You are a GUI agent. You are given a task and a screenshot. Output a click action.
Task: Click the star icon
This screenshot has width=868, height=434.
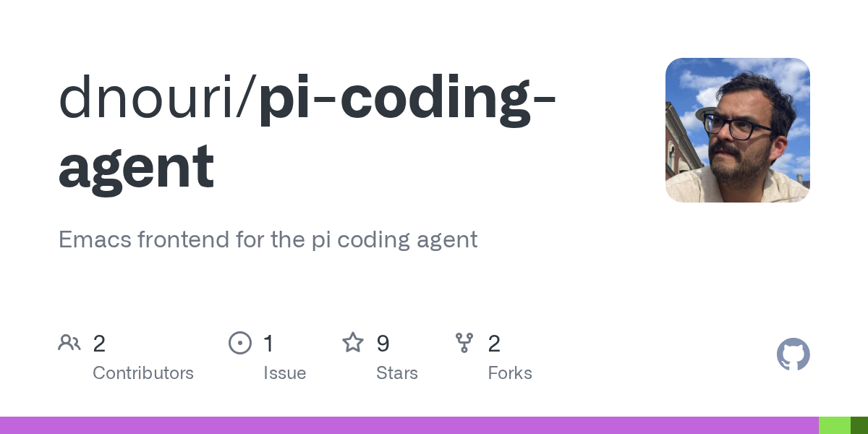click(352, 342)
